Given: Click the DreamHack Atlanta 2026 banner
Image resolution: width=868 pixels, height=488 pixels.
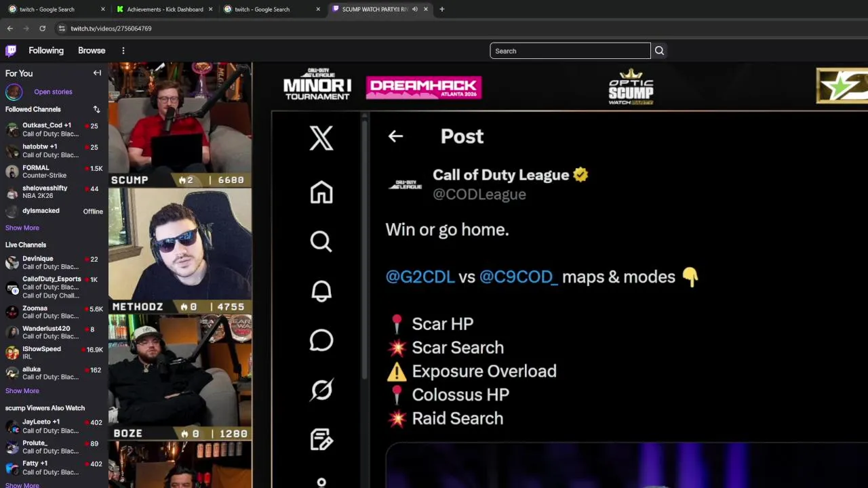Looking at the screenshot, I should pyautogui.click(x=424, y=87).
